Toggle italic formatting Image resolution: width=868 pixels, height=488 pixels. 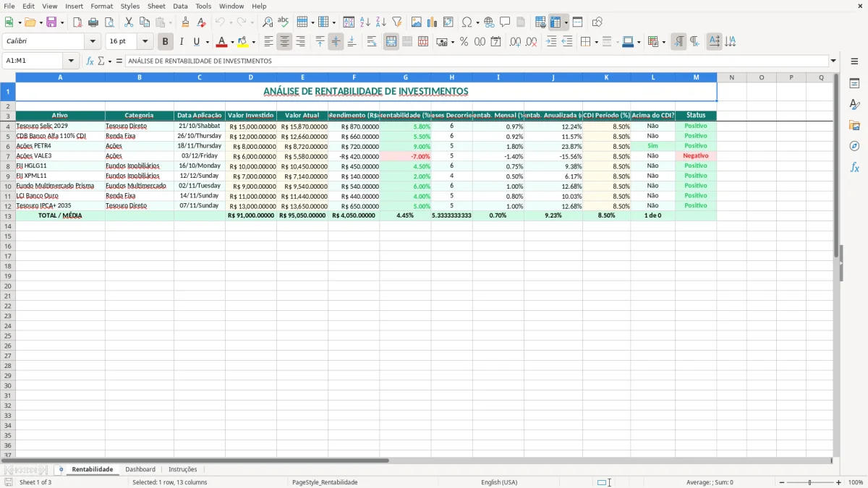pyautogui.click(x=182, y=42)
